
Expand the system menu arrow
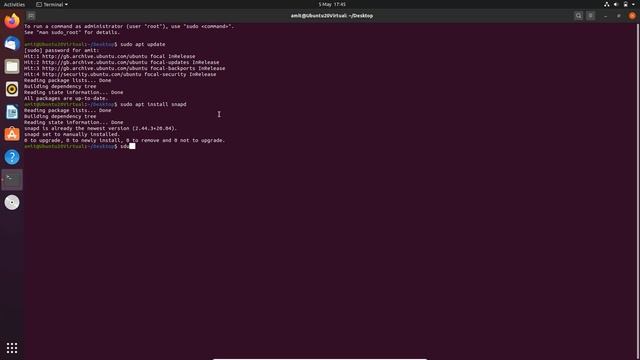(x=633, y=4)
